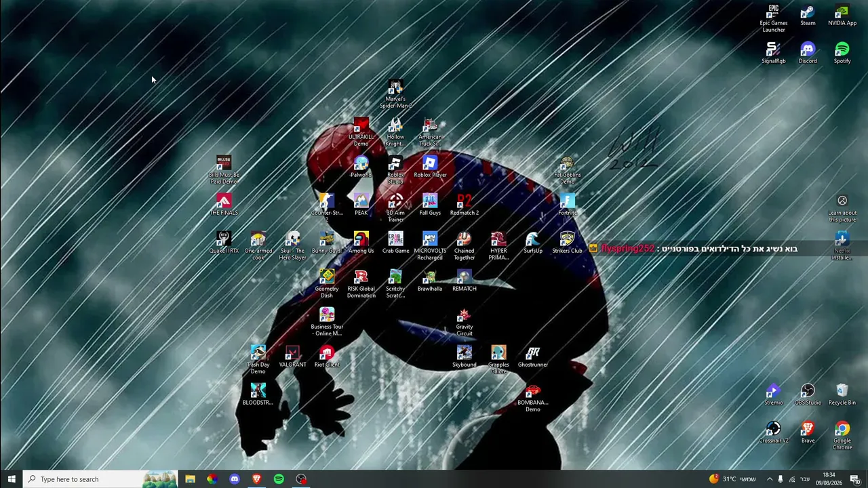Select the Counter-Strike 2 icon

coord(327,209)
